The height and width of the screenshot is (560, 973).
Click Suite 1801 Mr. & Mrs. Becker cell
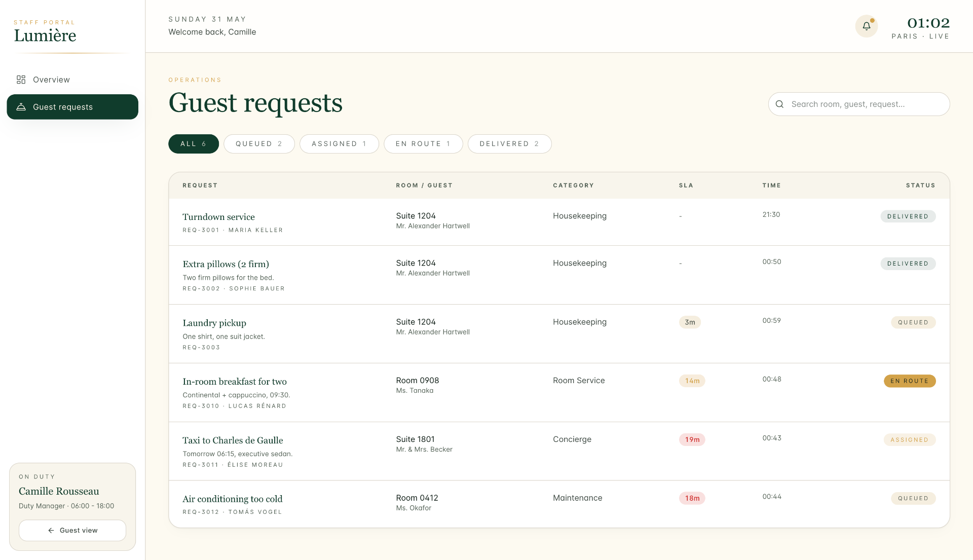coord(424,444)
